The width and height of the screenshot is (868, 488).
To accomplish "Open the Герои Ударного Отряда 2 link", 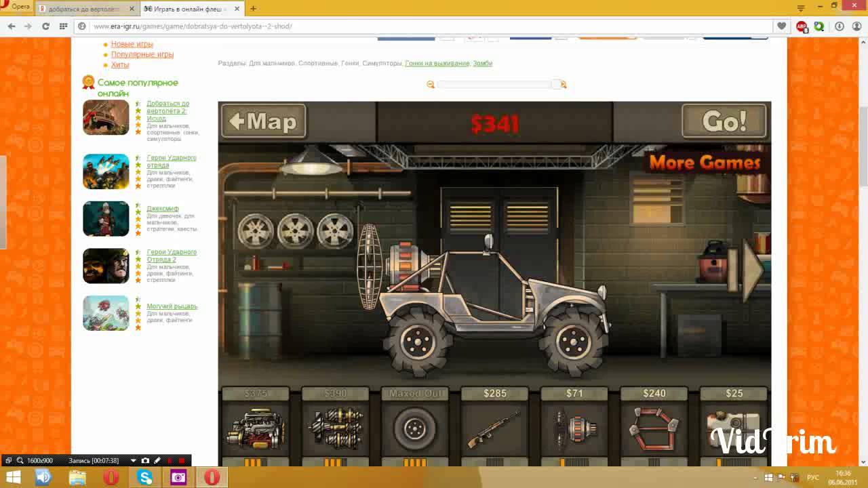I will click(x=172, y=256).
